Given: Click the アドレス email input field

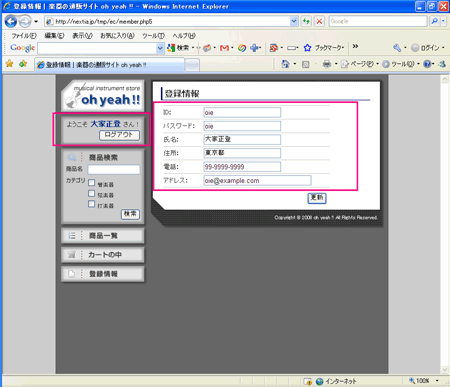Looking at the screenshot, I should pyautogui.click(x=257, y=180).
